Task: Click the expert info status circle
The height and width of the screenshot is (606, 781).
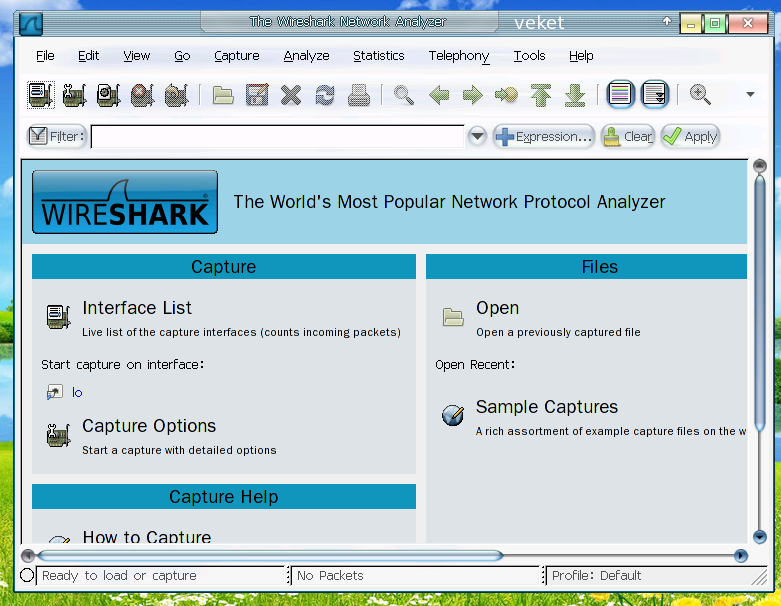Action: click(x=27, y=576)
